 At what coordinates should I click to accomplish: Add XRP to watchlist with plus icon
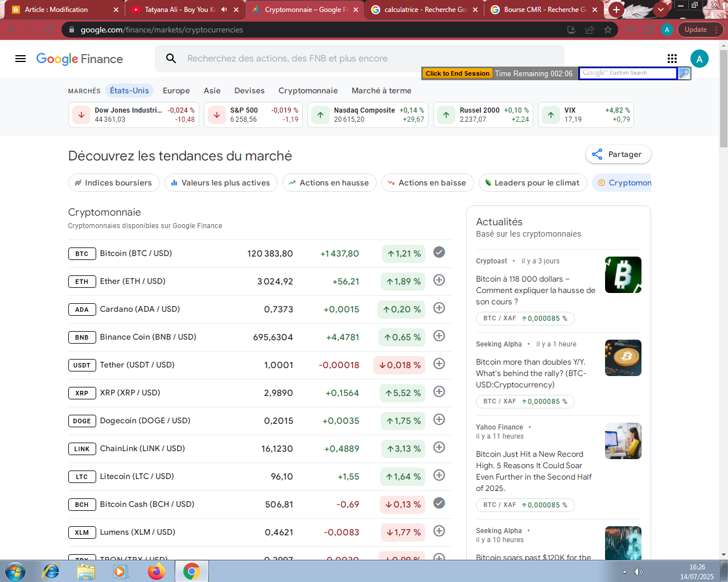coord(439,391)
